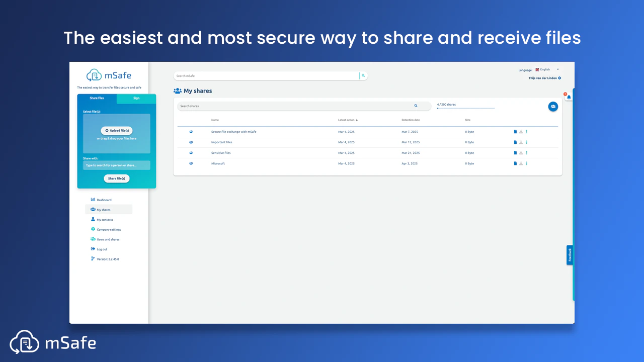The image size is (644, 362).
Task: Click the Upload file(s) button
Action: [x=117, y=130]
